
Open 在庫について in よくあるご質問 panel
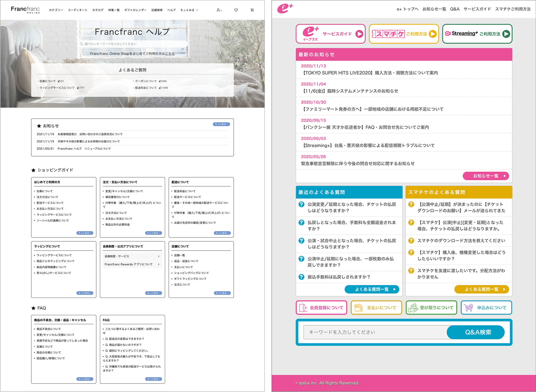pos(48,81)
